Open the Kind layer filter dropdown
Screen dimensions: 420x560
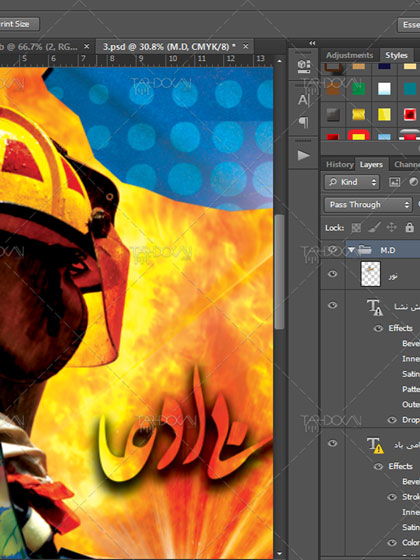pyautogui.click(x=352, y=182)
